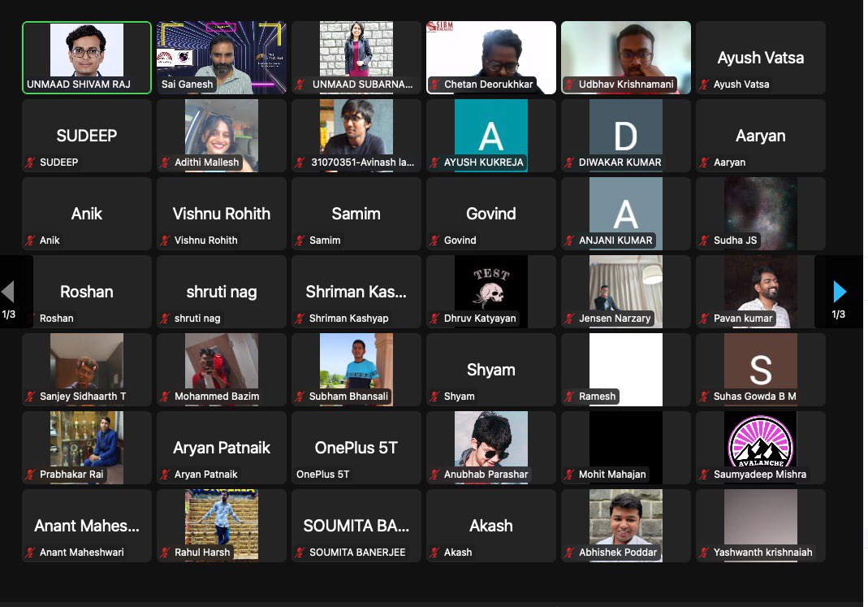Click muted mic icon beside Udbhav Krishnamani
The height and width of the screenshot is (607, 868).
[x=570, y=85]
